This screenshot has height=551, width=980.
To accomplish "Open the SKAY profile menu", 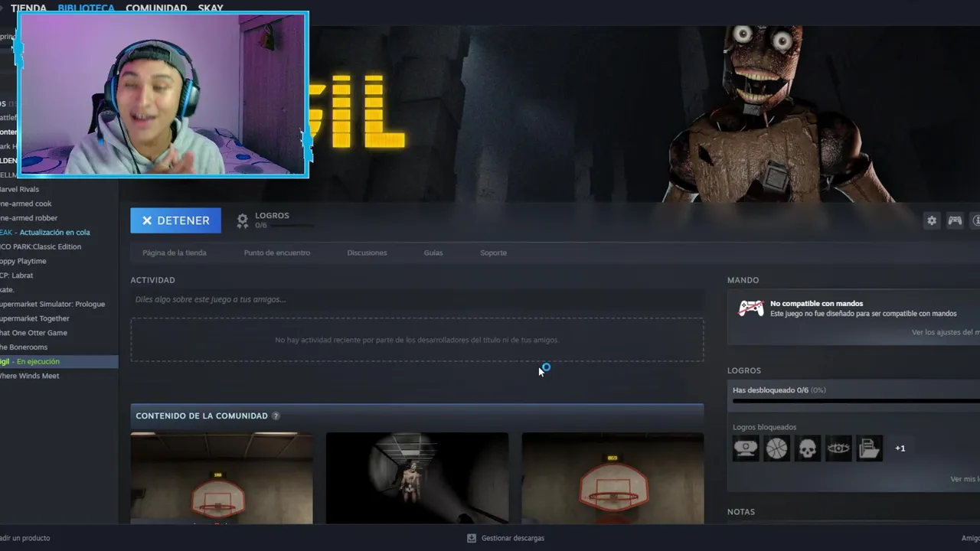I will [211, 8].
